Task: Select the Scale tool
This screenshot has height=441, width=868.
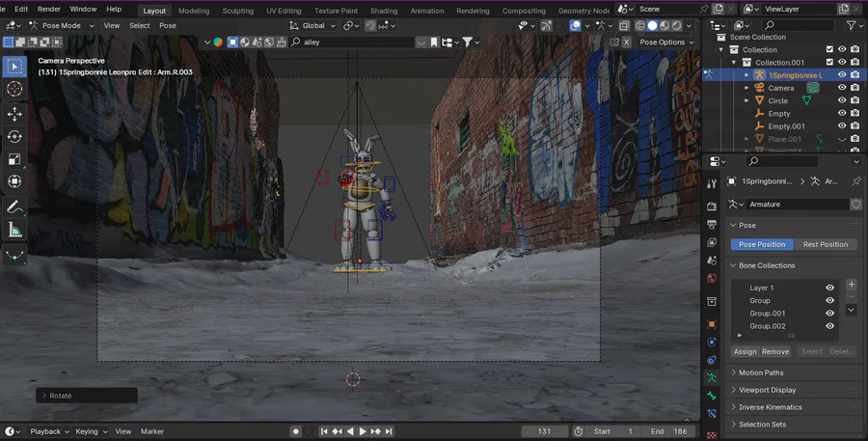Action: [14, 159]
